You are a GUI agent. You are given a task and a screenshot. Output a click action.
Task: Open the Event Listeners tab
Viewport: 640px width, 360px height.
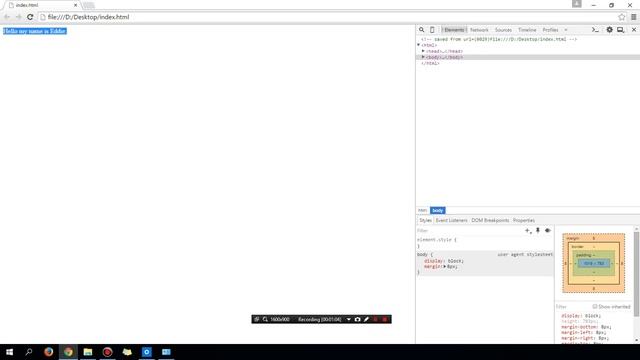451,220
